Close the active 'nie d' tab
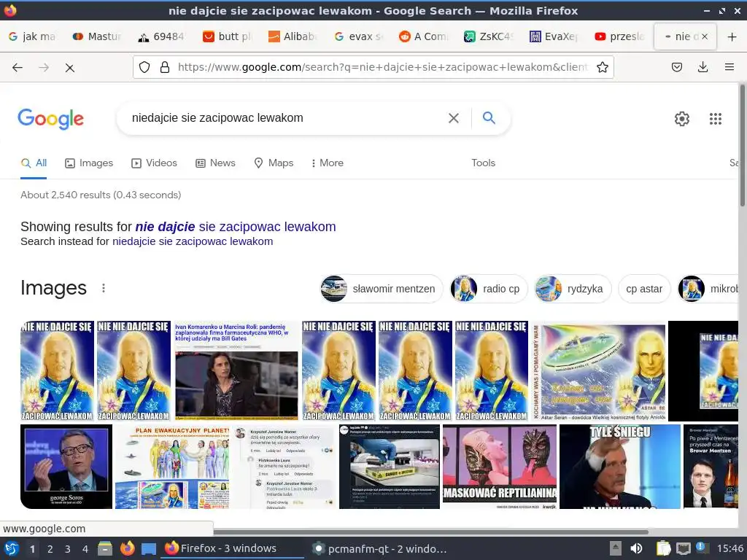This screenshot has height=560, width=747. click(x=705, y=36)
